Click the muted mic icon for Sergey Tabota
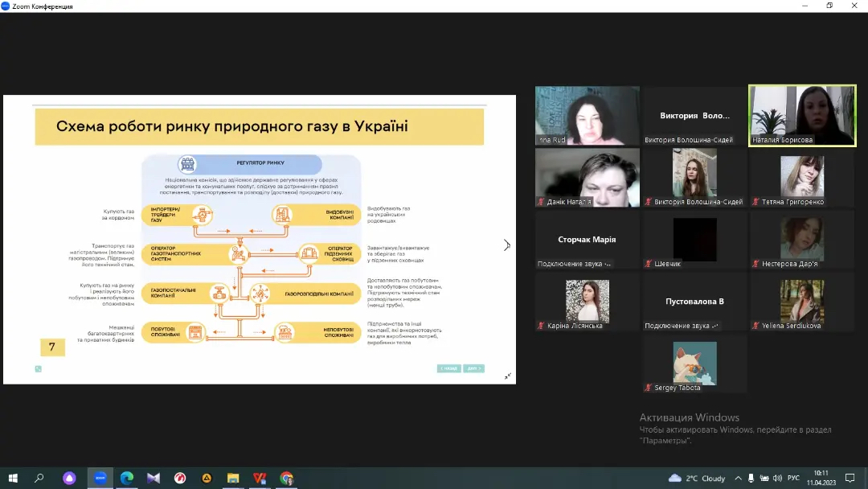This screenshot has width=868, height=489. point(648,388)
